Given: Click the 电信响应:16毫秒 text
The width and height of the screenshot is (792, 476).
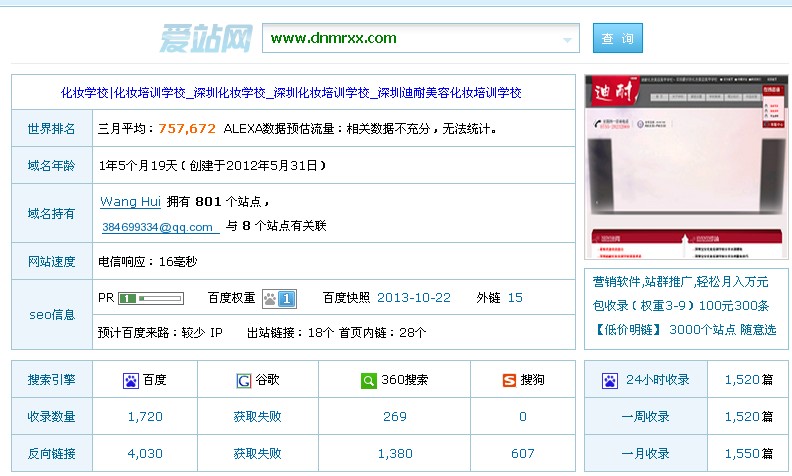Looking at the screenshot, I should (147, 261).
